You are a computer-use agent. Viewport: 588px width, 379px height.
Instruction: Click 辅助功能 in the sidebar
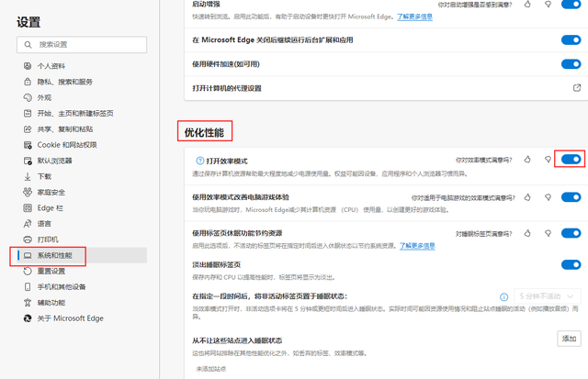click(x=51, y=303)
